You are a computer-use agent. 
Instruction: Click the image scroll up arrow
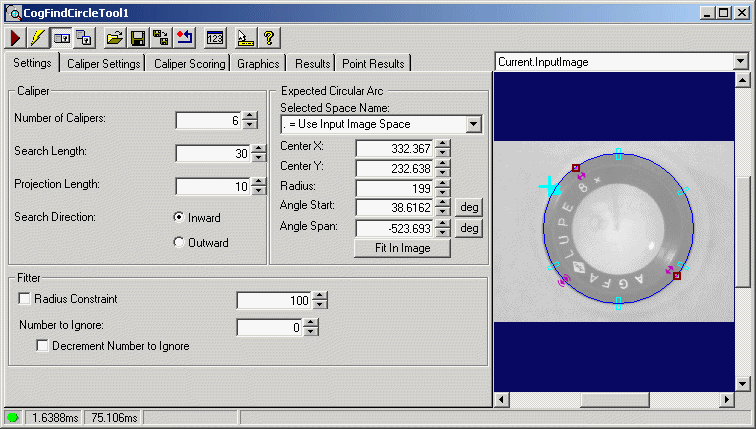tap(742, 80)
